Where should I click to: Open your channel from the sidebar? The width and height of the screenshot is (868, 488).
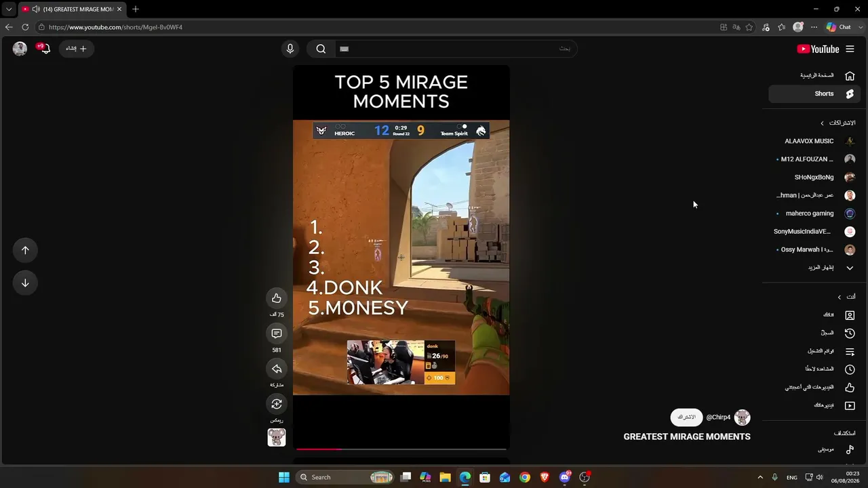(x=814, y=315)
